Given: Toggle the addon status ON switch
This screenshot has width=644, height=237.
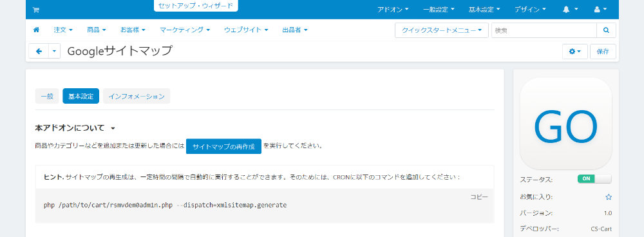Looking at the screenshot, I should pyautogui.click(x=594, y=179).
